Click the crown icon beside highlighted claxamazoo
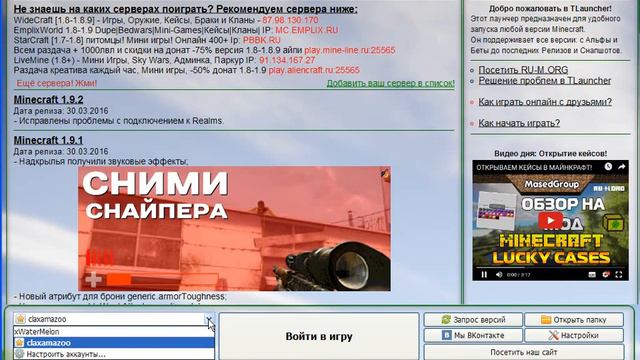 pos(20,342)
